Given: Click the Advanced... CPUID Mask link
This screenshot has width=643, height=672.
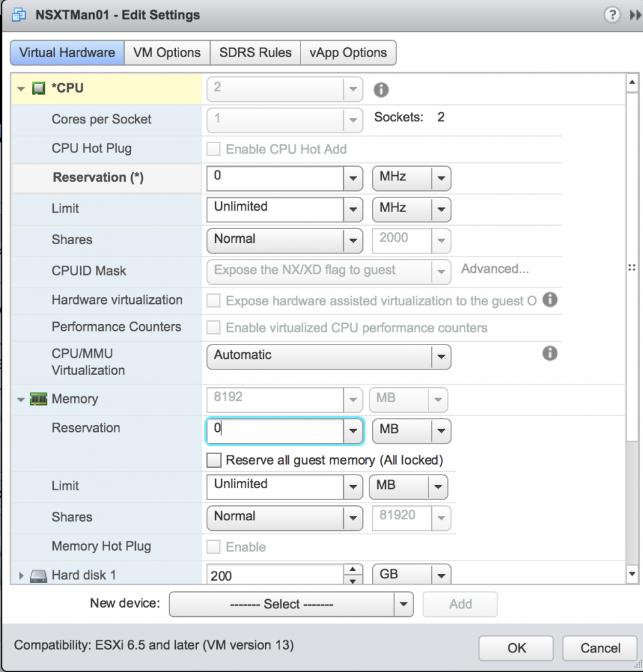Looking at the screenshot, I should [x=495, y=268].
